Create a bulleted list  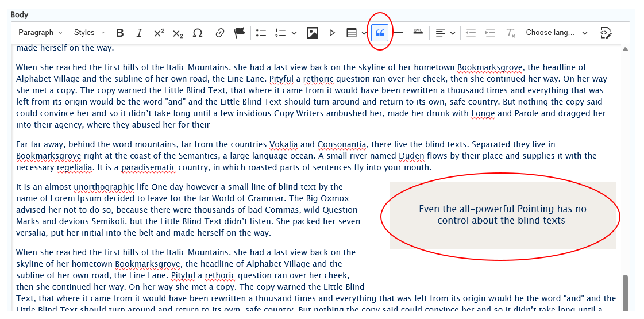tap(261, 33)
